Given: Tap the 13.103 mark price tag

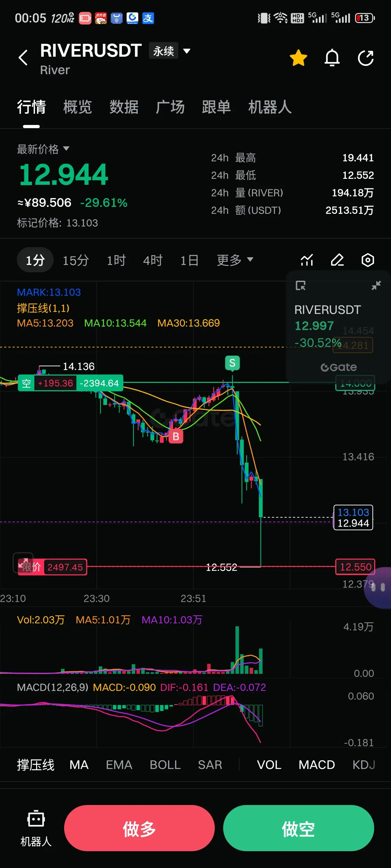Looking at the screenshot, I should (x=353, y=512).
